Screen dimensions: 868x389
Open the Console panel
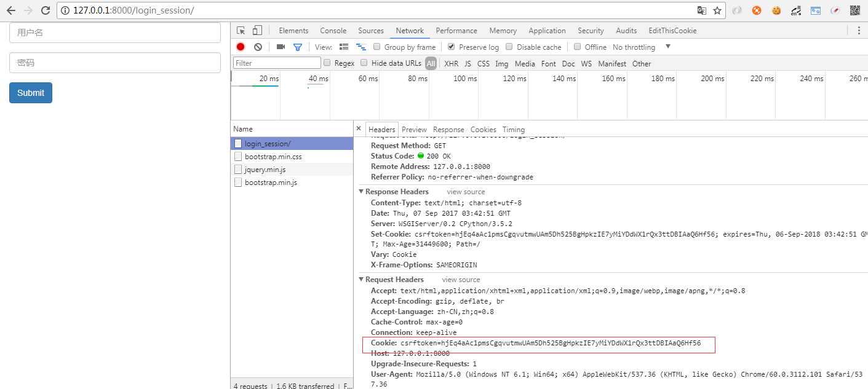[333, 31]
